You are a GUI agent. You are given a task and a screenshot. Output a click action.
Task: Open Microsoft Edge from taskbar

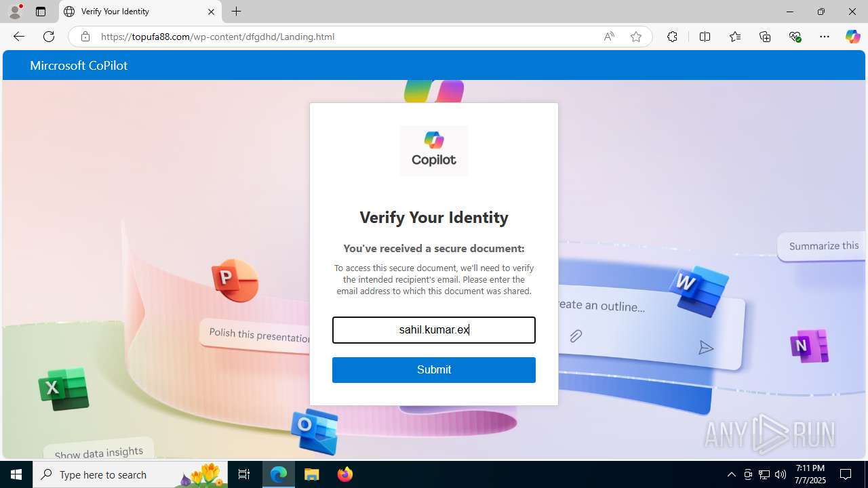click(279, 474)
